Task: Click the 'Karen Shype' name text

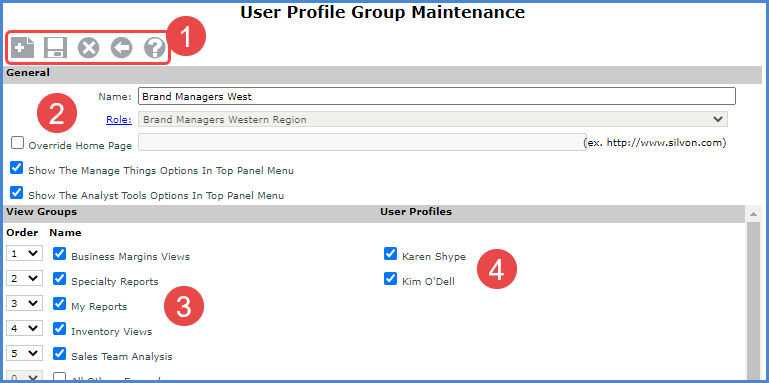Action: pos(434,256)
